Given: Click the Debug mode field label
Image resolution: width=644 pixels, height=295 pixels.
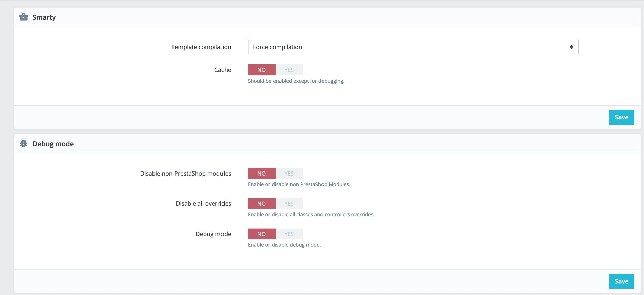Looking at the screenshot, I should coord(213,234).
